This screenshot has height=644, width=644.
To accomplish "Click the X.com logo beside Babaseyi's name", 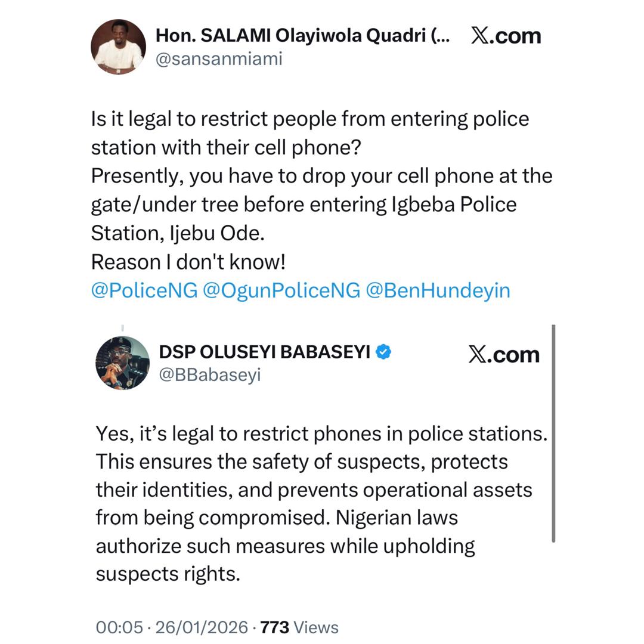I will pos(503,355).
